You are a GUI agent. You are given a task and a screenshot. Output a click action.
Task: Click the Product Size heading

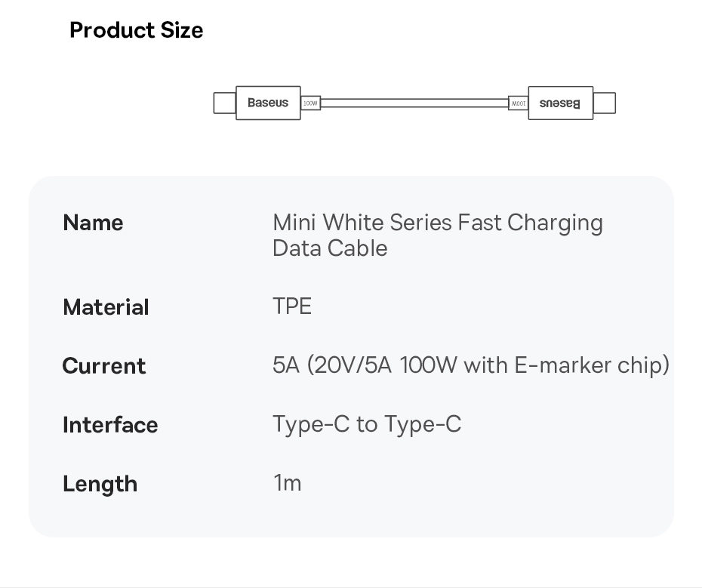point(136,30)
